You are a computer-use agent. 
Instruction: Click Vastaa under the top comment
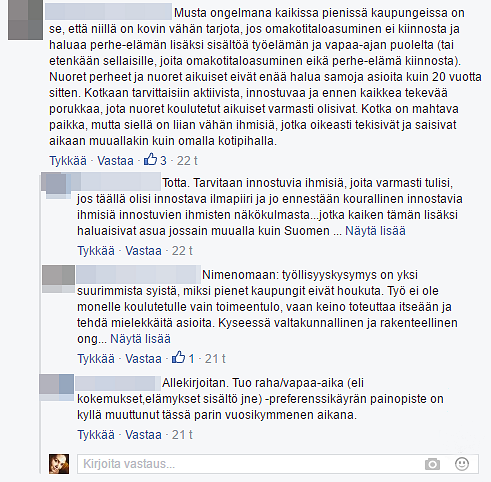(x=115, y=161)
